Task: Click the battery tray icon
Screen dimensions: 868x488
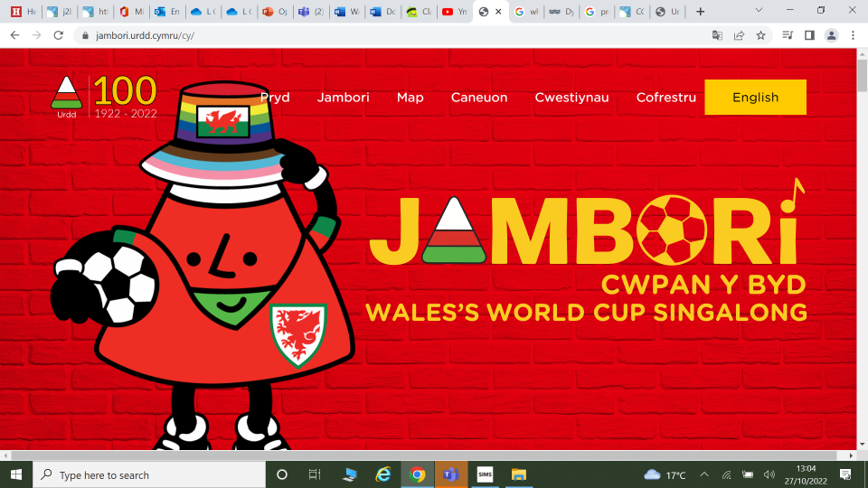Action: coord(748,474)
